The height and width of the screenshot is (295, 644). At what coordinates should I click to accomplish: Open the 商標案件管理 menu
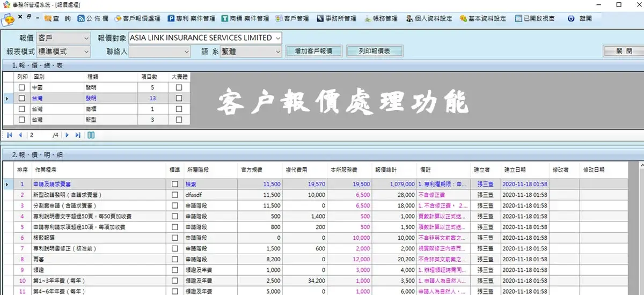tap(245, 18)
